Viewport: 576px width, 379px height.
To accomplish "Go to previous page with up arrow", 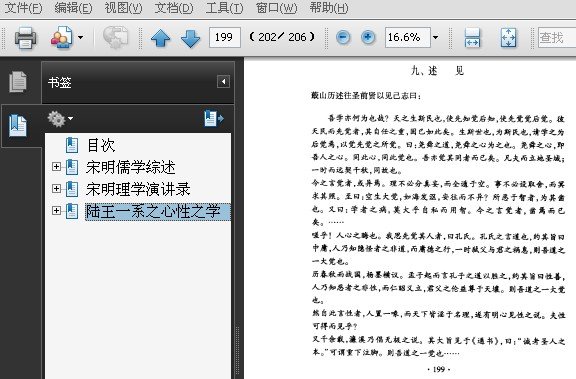I will click(x=161, y=37).
